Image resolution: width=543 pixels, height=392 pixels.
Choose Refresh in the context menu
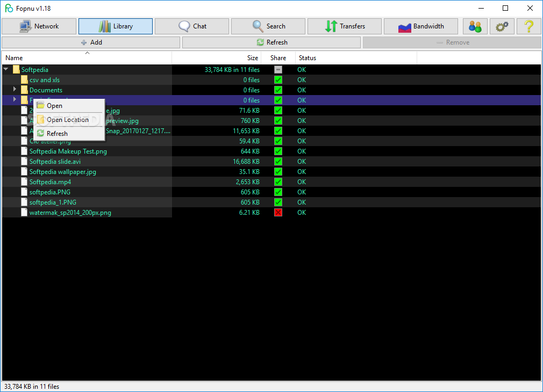click(x=69, y=134)
